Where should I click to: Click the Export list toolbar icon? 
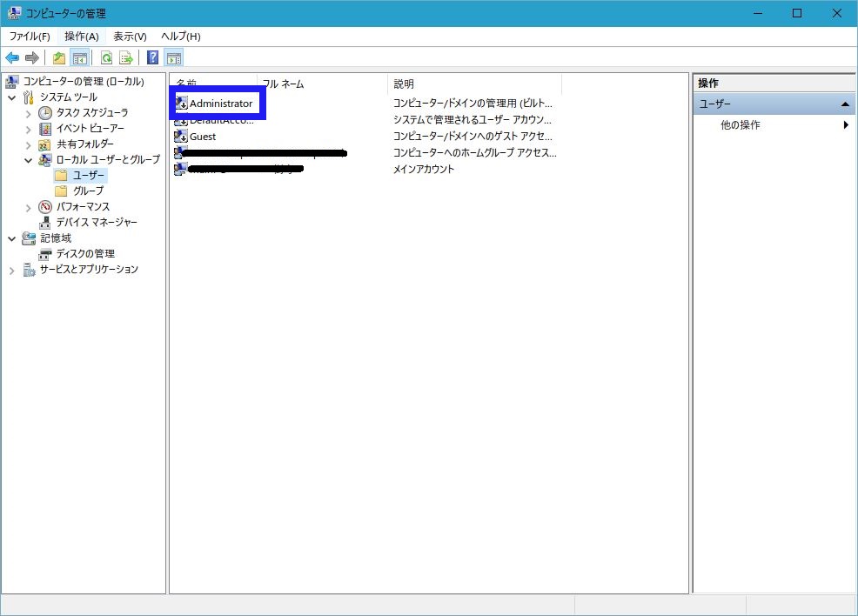click(x=126, y=57)
